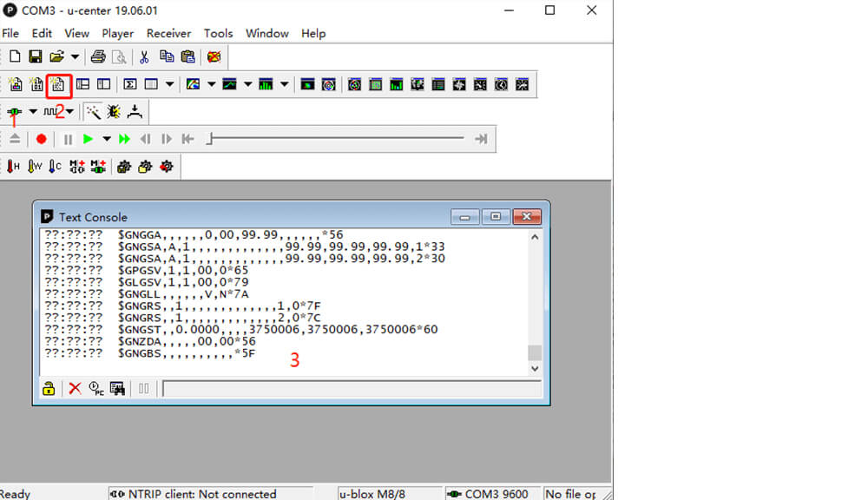This screenshot has height=500, width=868.
Task: Click the Print toolbar icon
Action: 98,57
